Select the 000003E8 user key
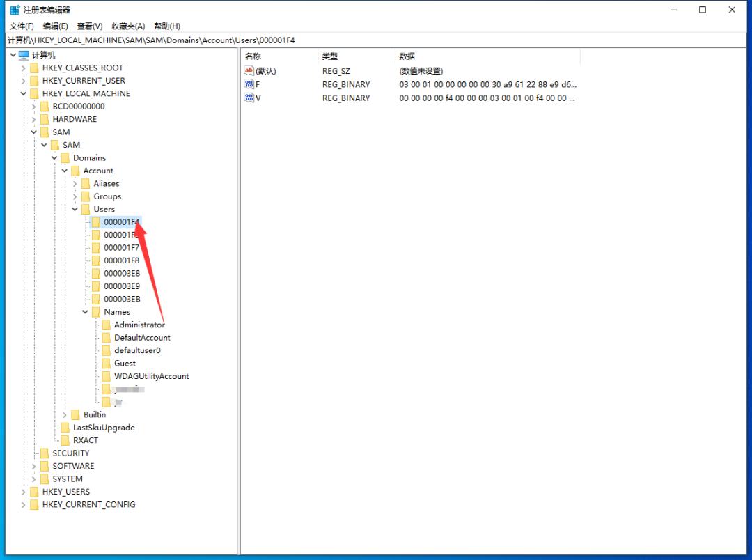This screenshot has height=560, width=752. [x=121, y=274]
